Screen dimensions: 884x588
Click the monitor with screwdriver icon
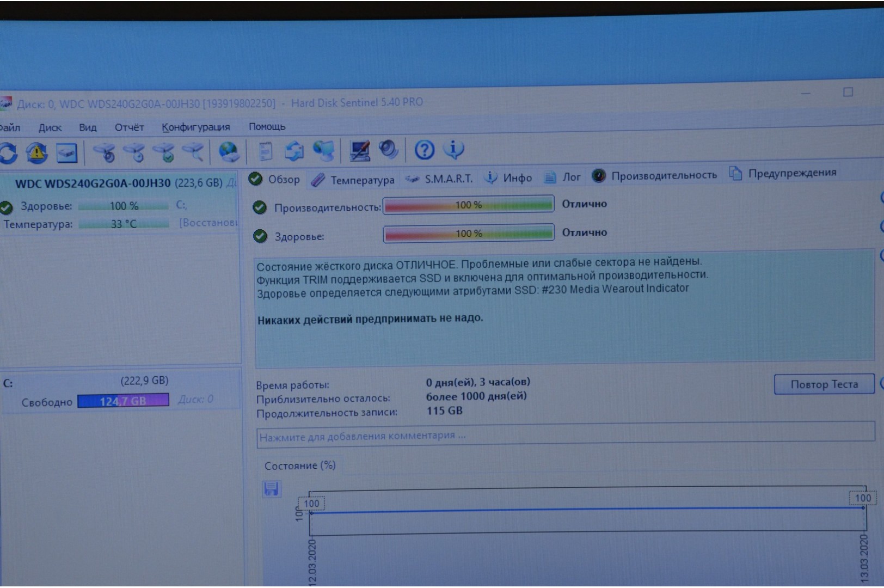point(359,150)
